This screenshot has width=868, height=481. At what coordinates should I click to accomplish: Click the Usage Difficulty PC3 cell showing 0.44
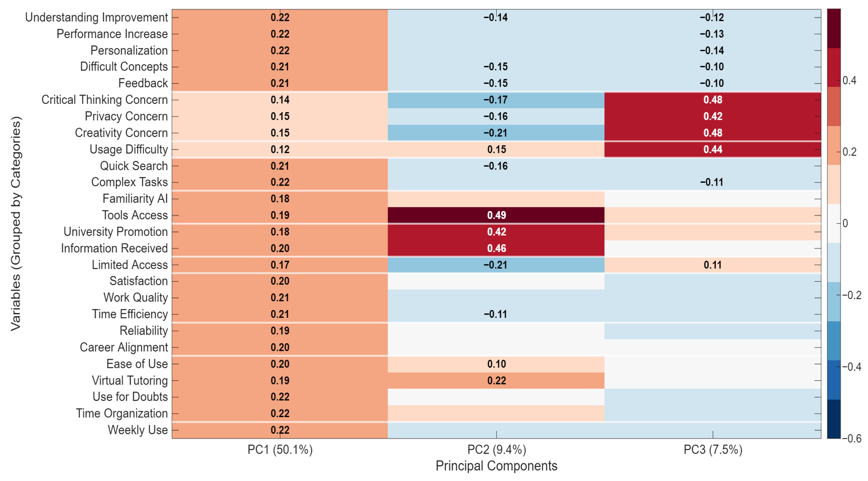[712, 149]
